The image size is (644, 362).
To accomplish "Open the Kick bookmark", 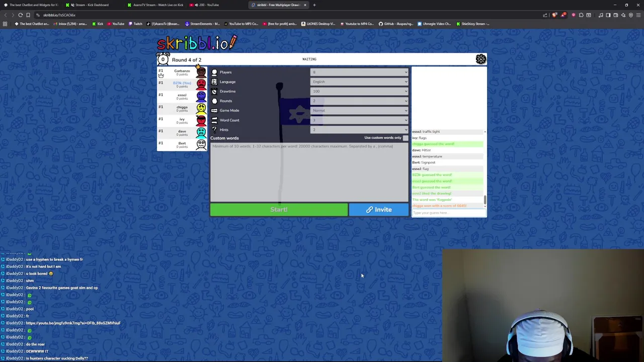I will click(x=98, y=24).
